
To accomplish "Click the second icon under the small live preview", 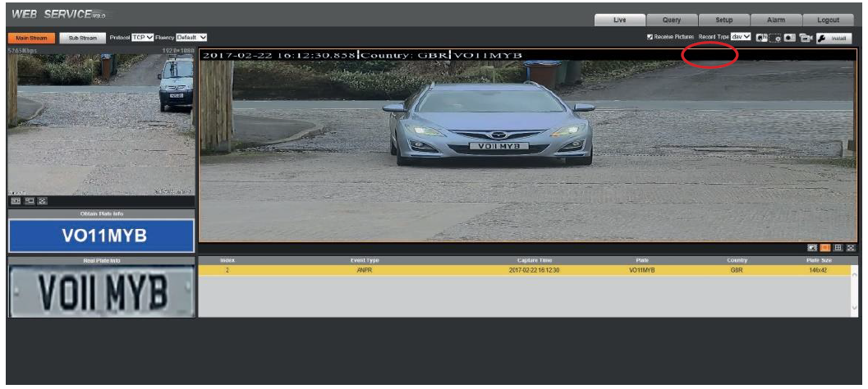I will point(30,201).
